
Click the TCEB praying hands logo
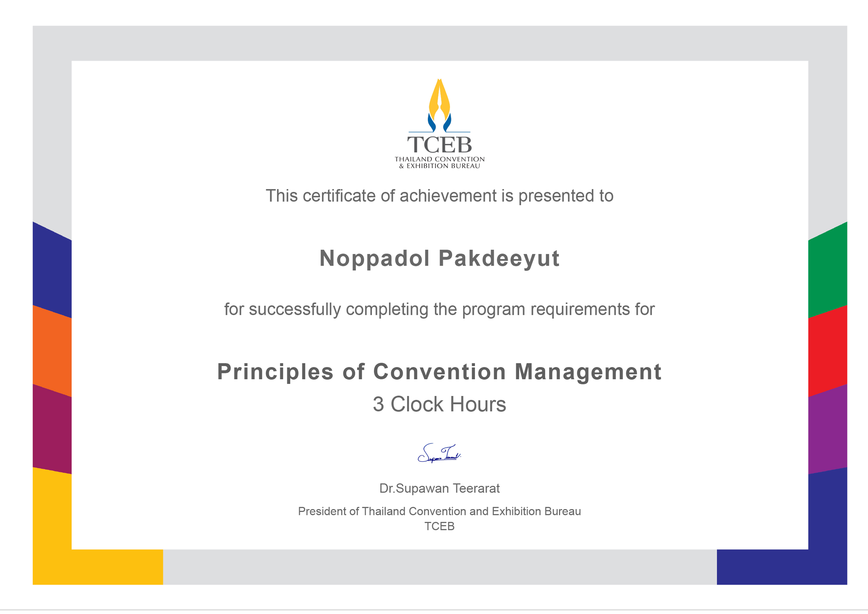(x=439, y=105)
